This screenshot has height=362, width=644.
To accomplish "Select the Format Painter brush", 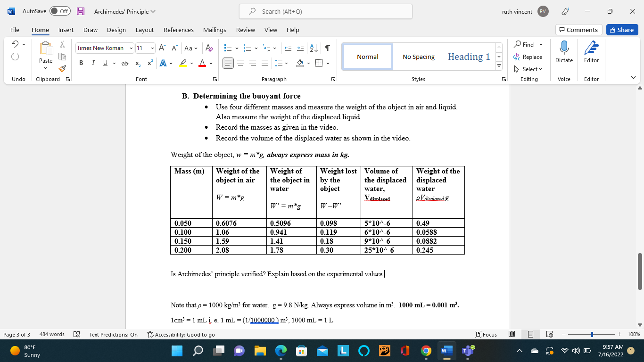I will [62, 69].
